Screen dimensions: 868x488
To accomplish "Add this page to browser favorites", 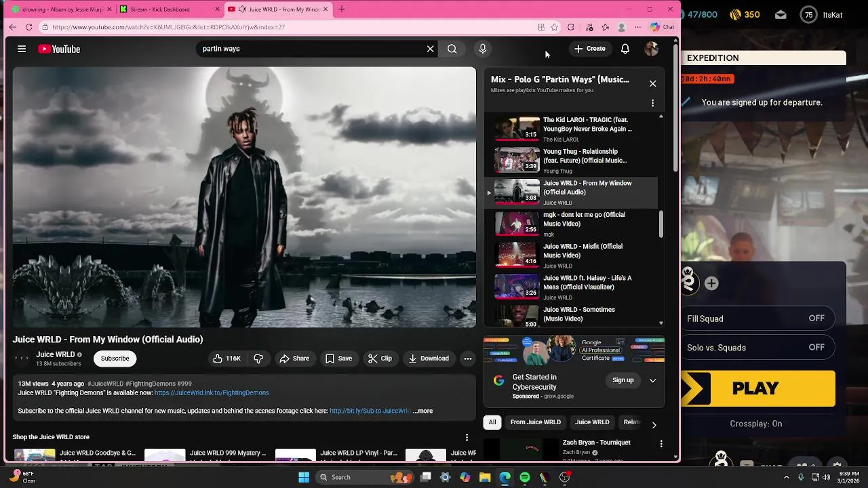I will [554, 27].
